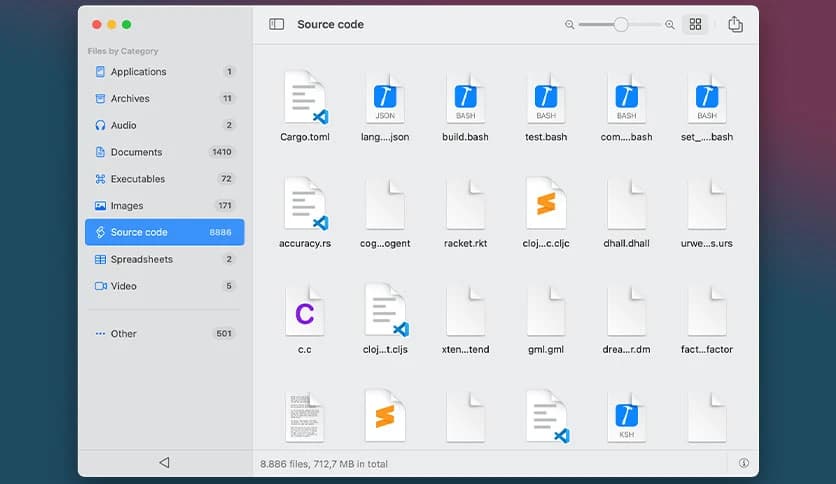The width and height of the screenshot is (836, 484).
Task: Select the urwe...s.urs file icon
Action: click(707, 204)
